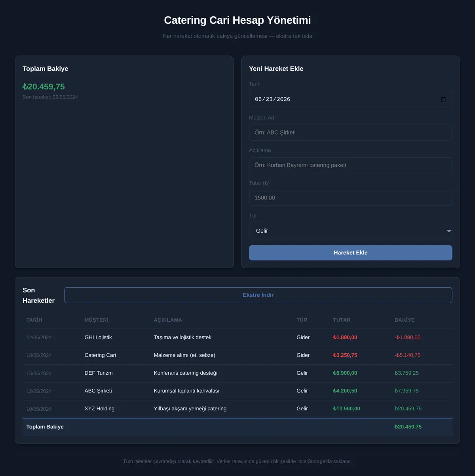Focus the Açıklama input field
Screen dimensions: 475x476
(x=350, y=165)
